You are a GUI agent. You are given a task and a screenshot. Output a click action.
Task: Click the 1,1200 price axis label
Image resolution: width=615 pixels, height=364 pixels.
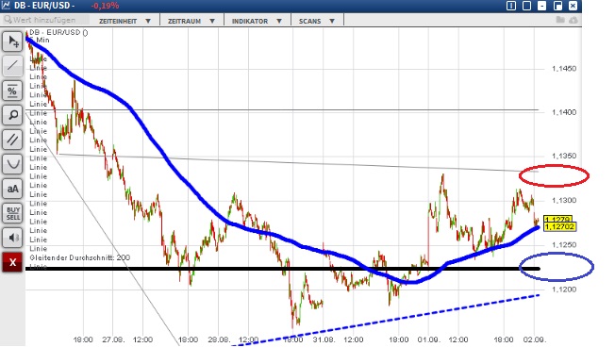(564, 290)
